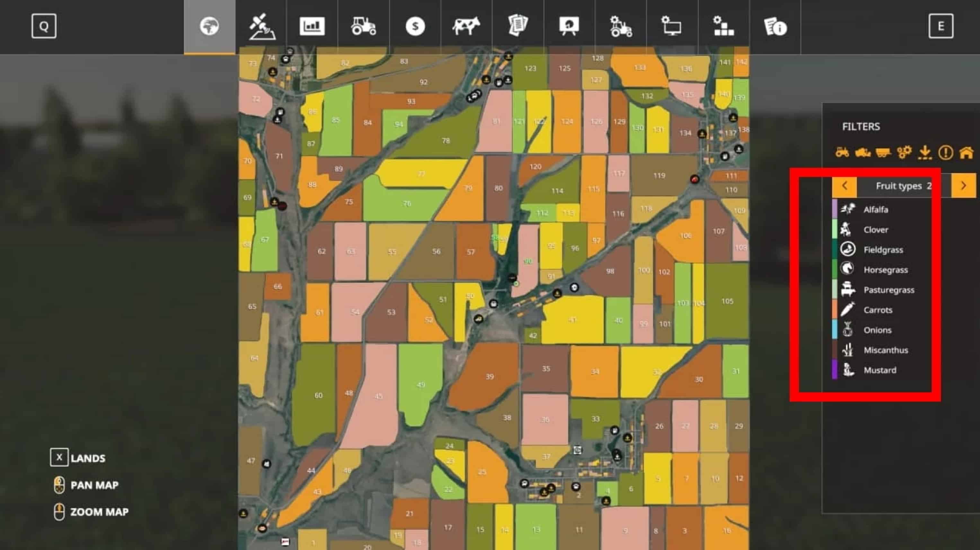The image size is (980, 550).
Task: Select field 105 on the map
Action: 727,301
